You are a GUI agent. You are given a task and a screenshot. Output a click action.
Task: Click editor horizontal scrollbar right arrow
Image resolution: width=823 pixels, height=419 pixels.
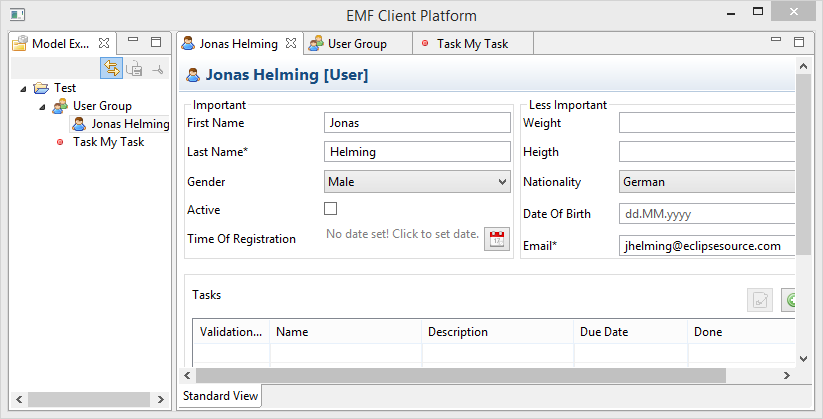click(x=787, y=375)
